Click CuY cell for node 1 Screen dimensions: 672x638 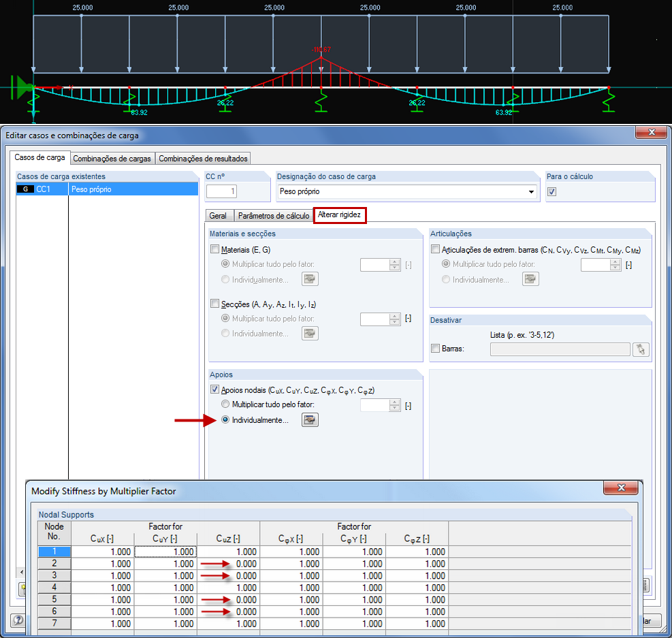[166, 552]
